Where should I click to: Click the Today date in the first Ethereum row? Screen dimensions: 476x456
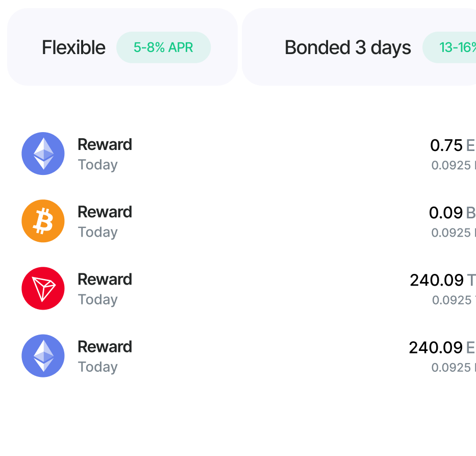tap(97, 165)
